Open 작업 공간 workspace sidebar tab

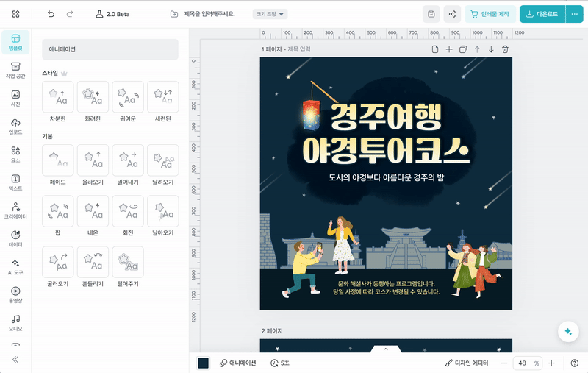[15, 71]
